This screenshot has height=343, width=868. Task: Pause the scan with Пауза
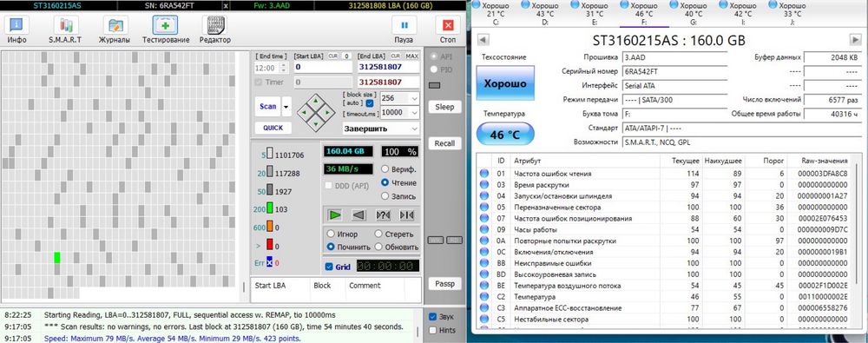(404, 30)
